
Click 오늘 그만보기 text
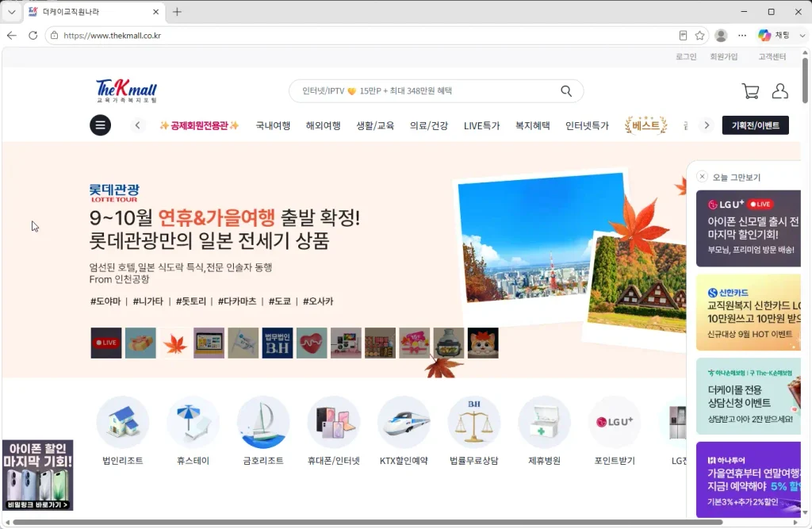[737, 177]
